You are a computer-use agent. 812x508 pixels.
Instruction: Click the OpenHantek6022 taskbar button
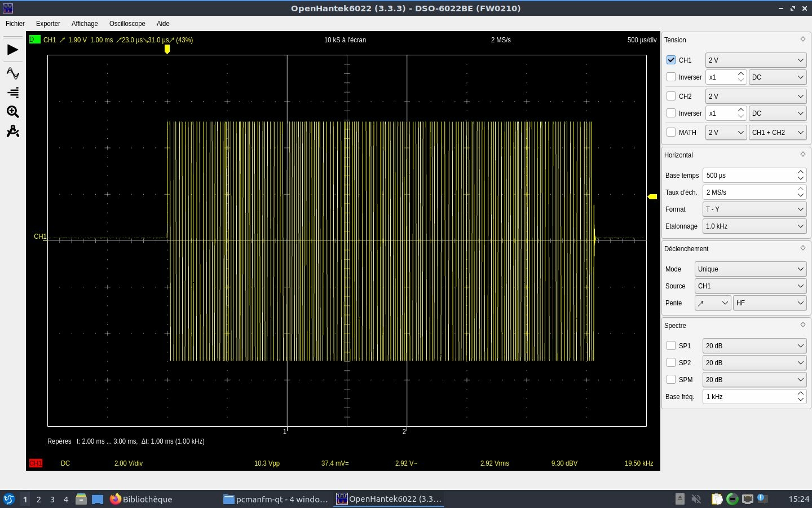pos(389,499)
